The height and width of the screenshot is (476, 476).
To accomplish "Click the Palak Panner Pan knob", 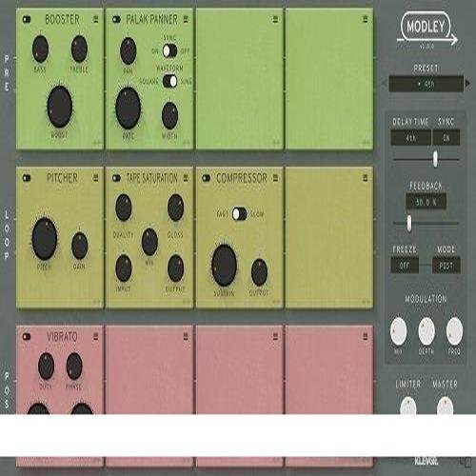I will pyautogui.click(x=129, y=50).
